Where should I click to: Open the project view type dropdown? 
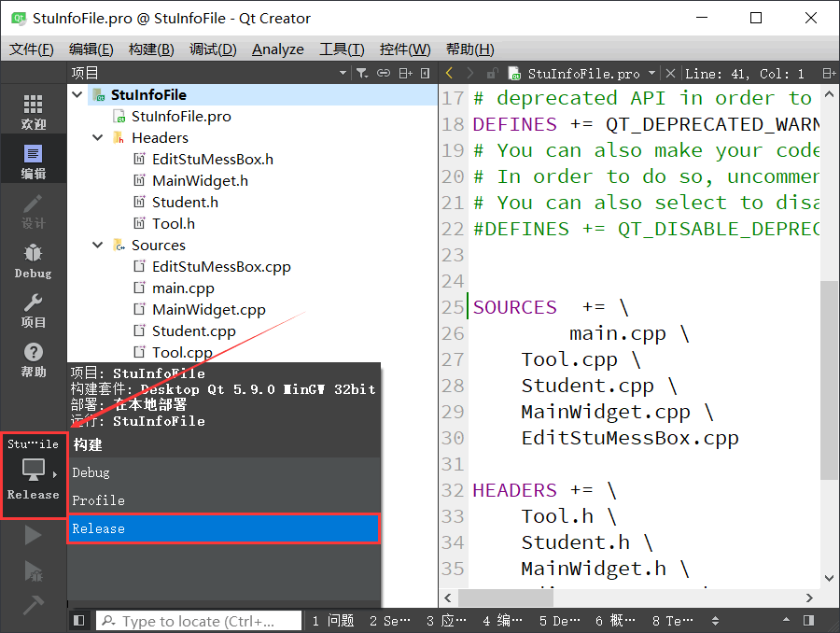(343, 73)
